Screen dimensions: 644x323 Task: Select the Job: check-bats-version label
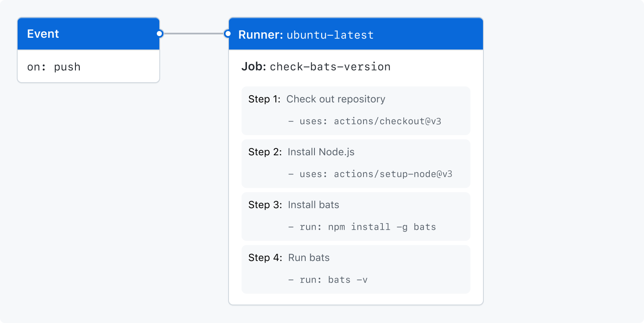pos(316,66)
